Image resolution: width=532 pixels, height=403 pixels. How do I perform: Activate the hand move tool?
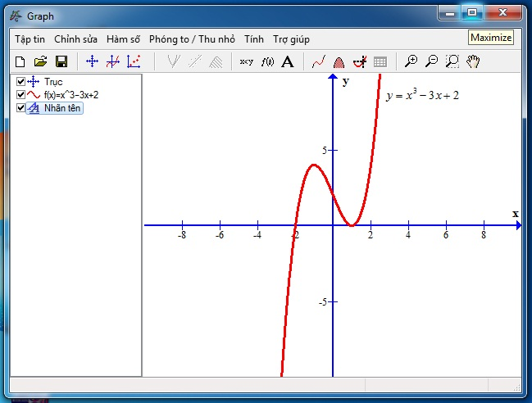click(x=473, y=61)
